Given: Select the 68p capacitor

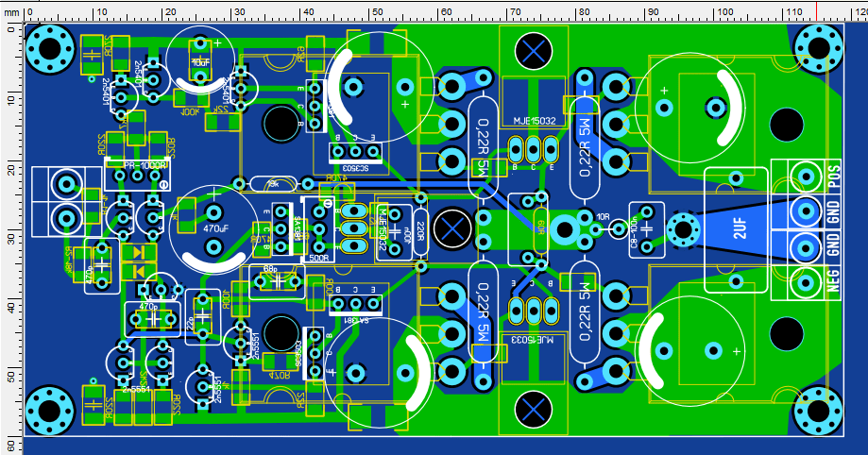Looking at the screenshot, I should (277, 279).
